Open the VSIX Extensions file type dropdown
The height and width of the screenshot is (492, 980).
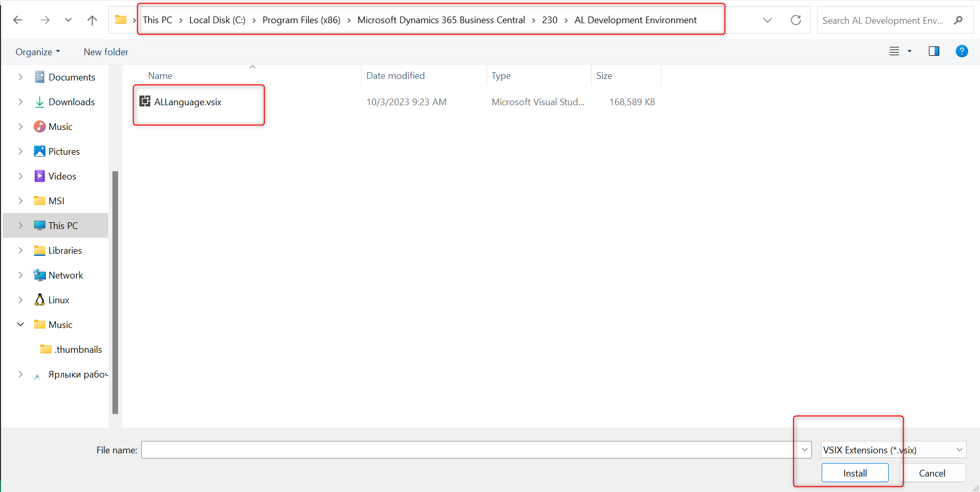tap(893, 450)
